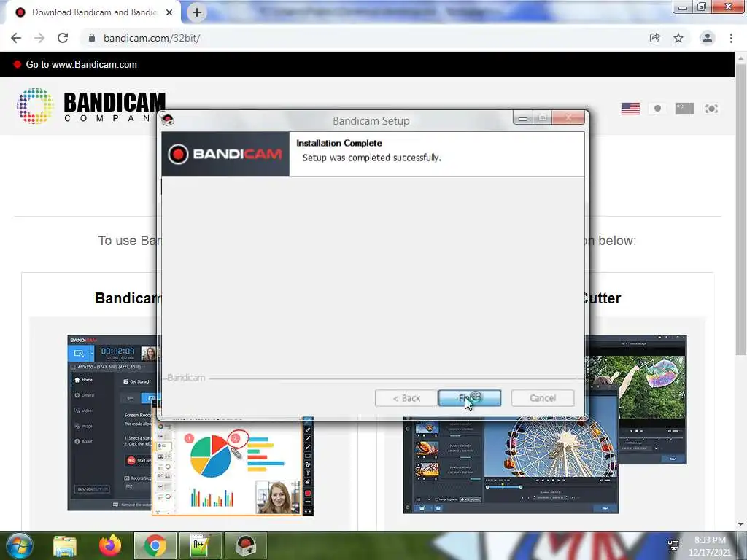
Task: Open Bandicam installer taskbar icon
Action: pyautogui.click(x=245, y=545)
